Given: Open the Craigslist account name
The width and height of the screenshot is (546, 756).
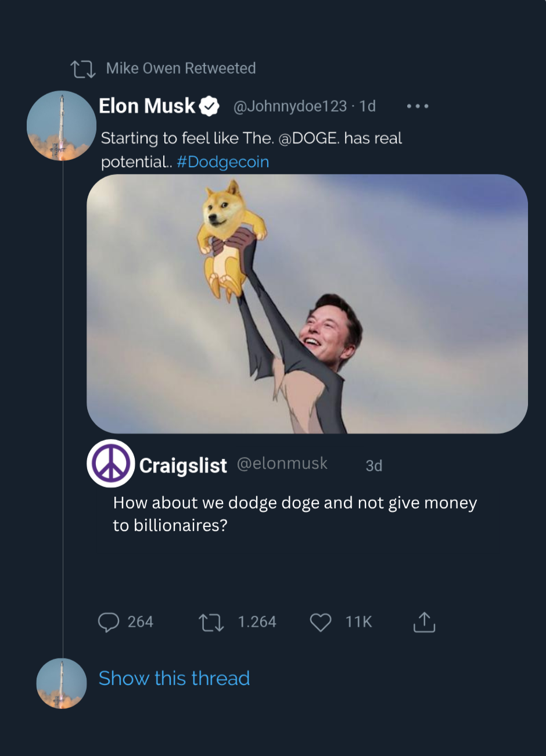Looking at the screenshot, I should [183, 465].
